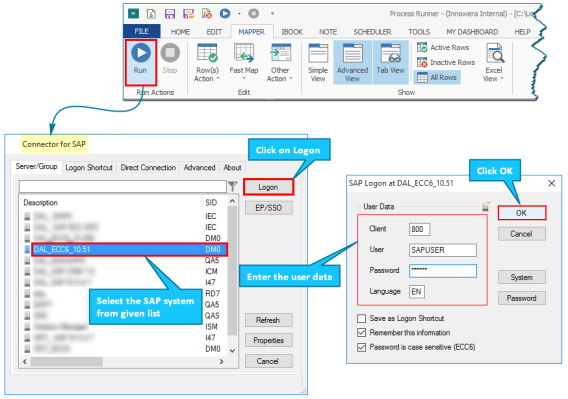Click the Password input field
Screen dimensions: 568x399
tap(443, 271)
